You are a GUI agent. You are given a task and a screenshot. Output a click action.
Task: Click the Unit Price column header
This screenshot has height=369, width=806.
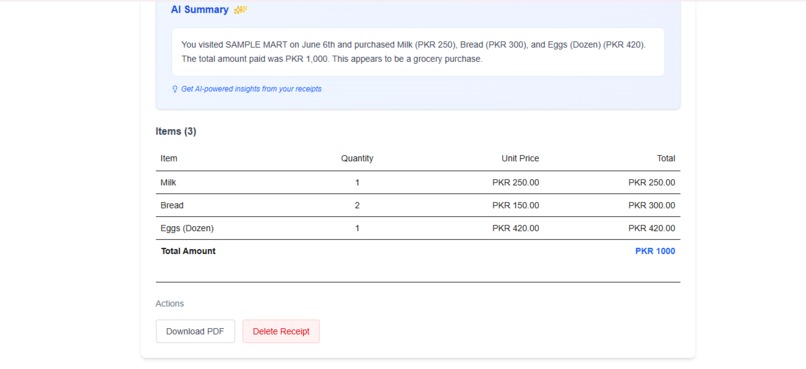(520, 158)
